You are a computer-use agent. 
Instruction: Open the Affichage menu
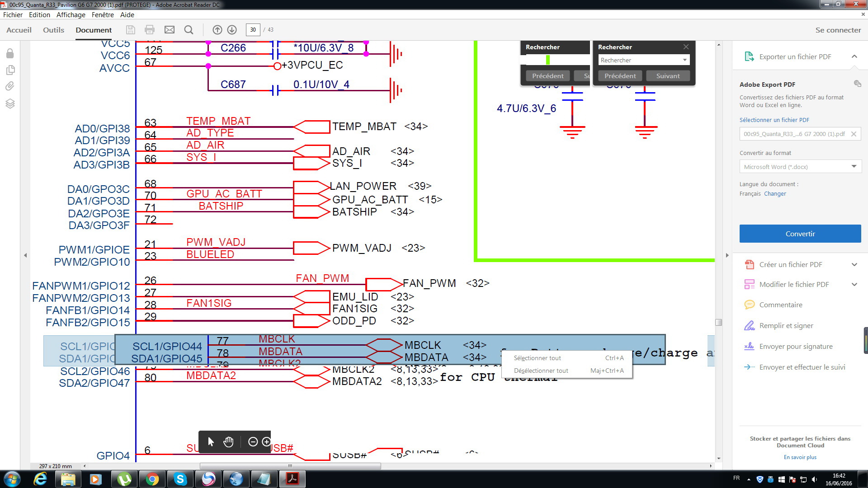pos(71,14)
